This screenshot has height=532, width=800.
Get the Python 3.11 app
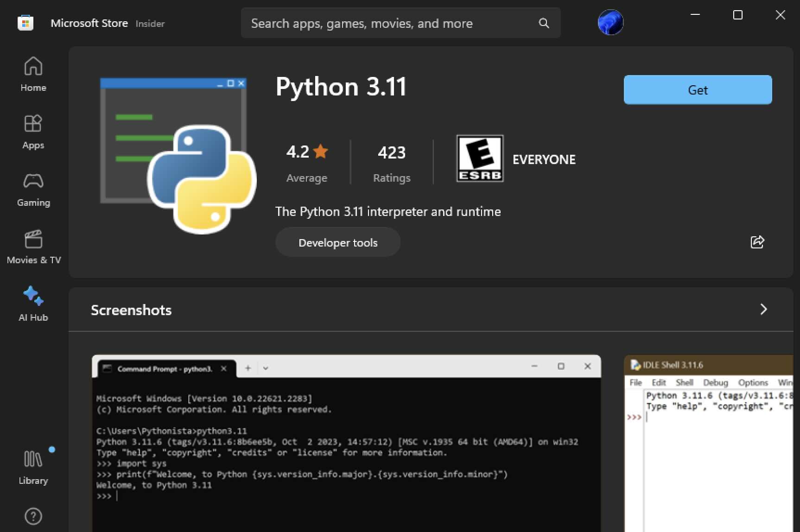[x=698, y=90]
